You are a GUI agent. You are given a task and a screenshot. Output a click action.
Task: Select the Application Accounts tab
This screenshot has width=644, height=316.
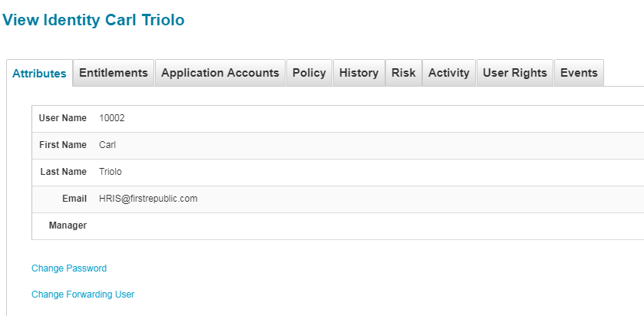click(x=220, y=73)
